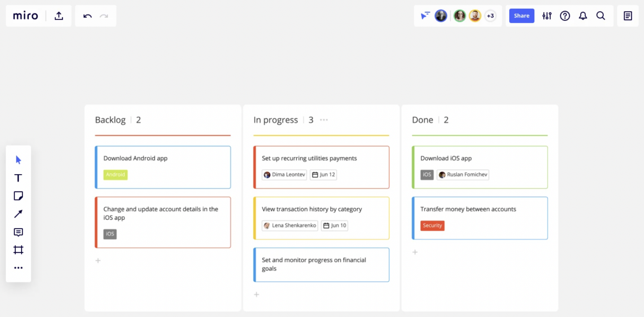Add a card to the Backlog column
Image resolution: width=644 pixels, height=317 pixels.
pos(98,261)
